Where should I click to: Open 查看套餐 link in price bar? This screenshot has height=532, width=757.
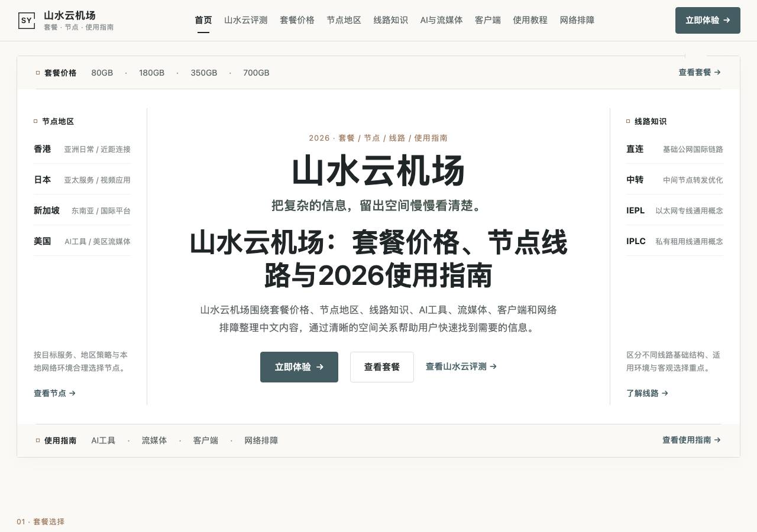(x=700, y=72)
